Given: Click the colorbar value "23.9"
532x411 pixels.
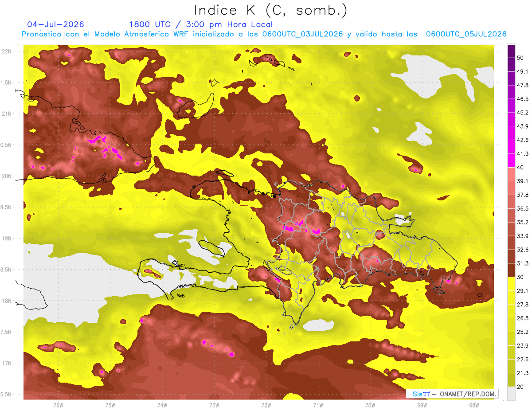Looking at the screenshot, I should [x=522, y=346].
